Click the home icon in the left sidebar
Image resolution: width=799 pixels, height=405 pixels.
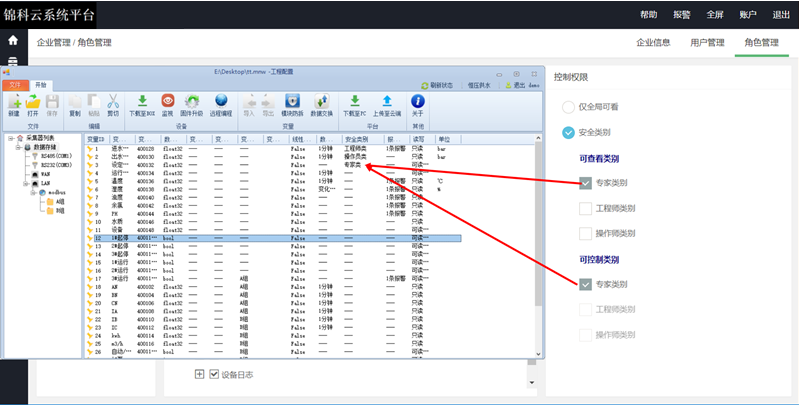pyautogui.click(x=13, y=40)
